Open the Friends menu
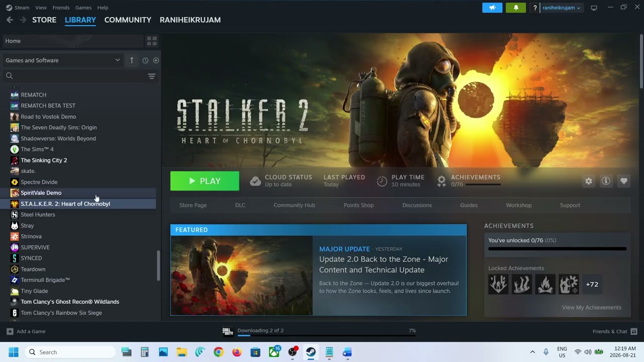Viewport: 644px width, 362px height. [x=61, y=8]
